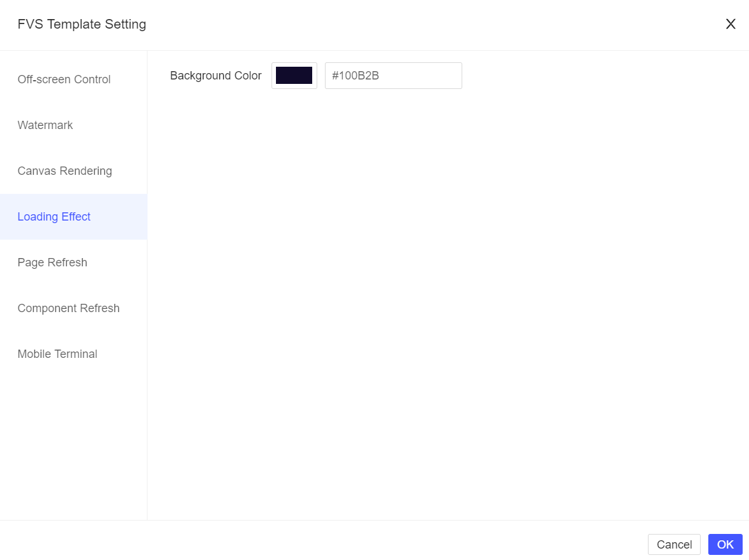Open the Component Refresh settings
The width and height of the screenshot is (749, 560).
[x=68, y=308]
